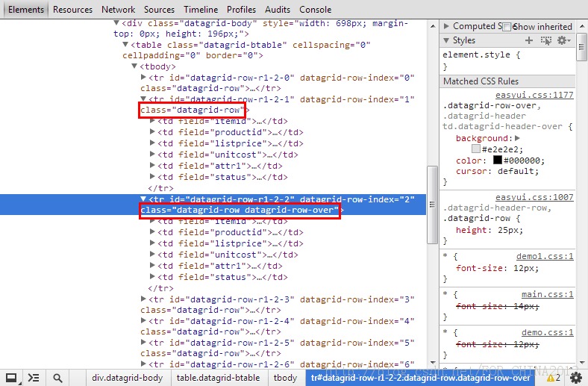
Task: Select the td field="status" under row index 1
Action: click(222, 177)
